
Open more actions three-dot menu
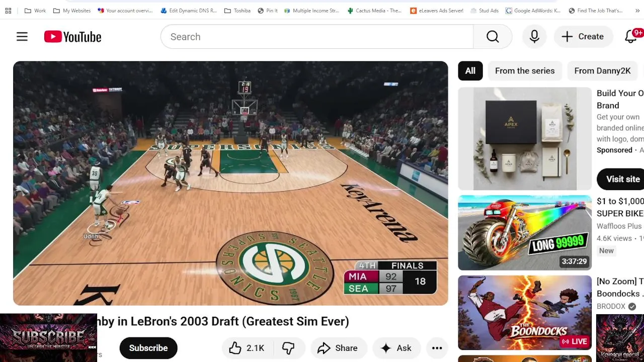click(x=437, y=348)
